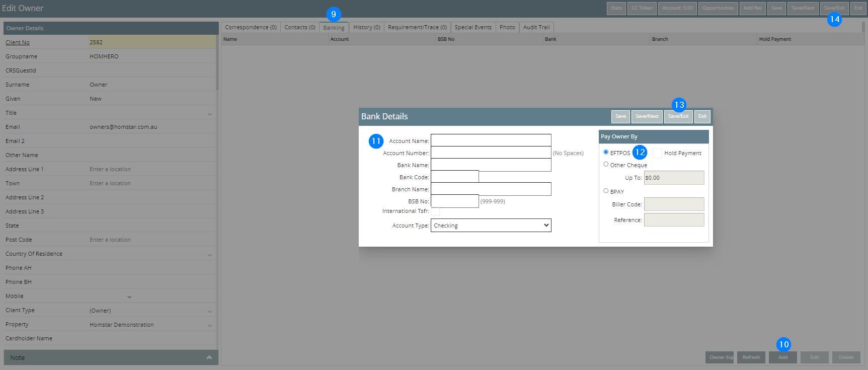Click the BSB No input field
The image size is (868, 370).
click(x=454, y=201)
